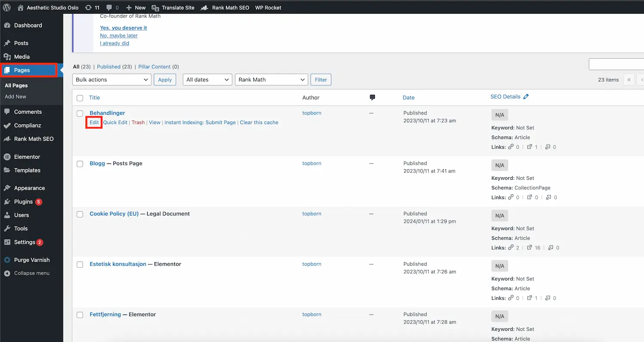Click the SEO Details column header
This screenshot has width=644, height=342.
(505, 97)
